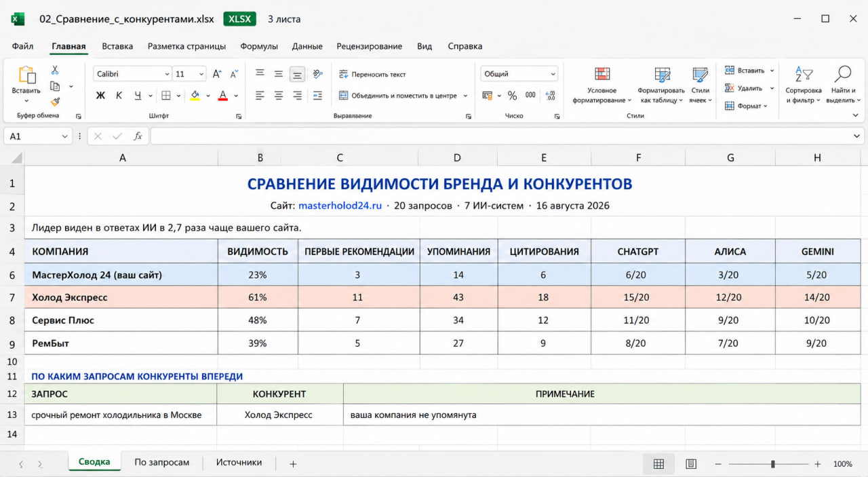Apply percent style format
Screen dimensions: 868x477
click(512, 96)
